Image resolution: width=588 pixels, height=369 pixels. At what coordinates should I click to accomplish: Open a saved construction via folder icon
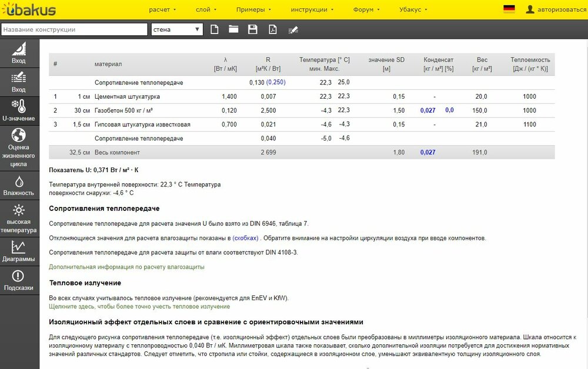click(x=233, y=29)
